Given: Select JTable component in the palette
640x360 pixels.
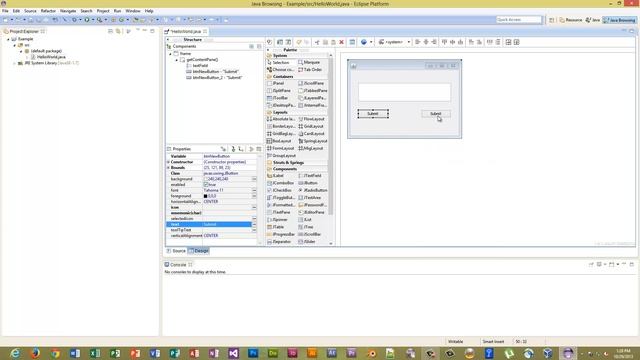Looking at the screenshot, I should point(276,227).
